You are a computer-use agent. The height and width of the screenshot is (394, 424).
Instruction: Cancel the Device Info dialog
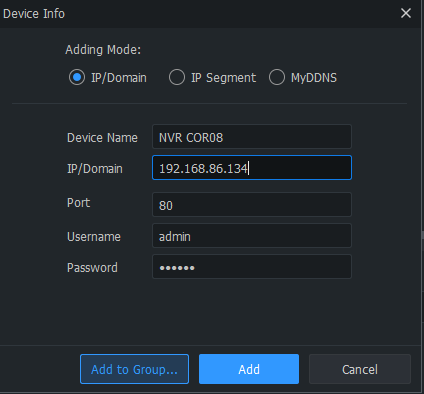coord(360,369)
